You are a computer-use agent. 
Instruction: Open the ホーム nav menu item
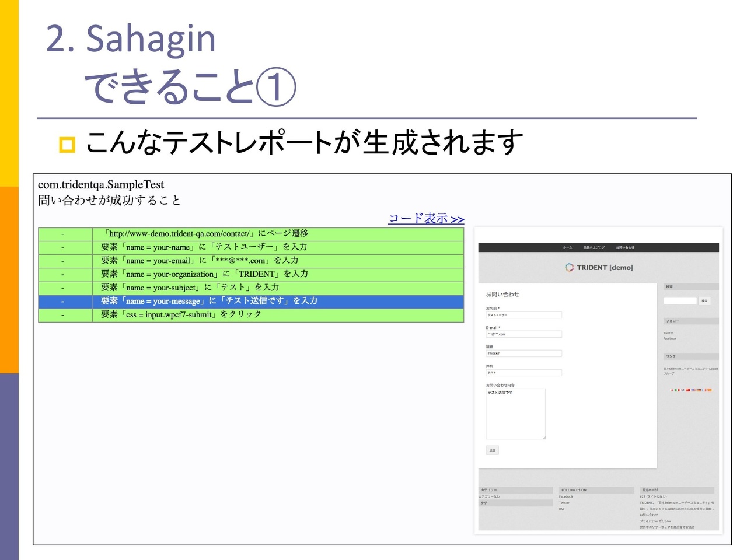pyautogui.click(x=567, y=247)
